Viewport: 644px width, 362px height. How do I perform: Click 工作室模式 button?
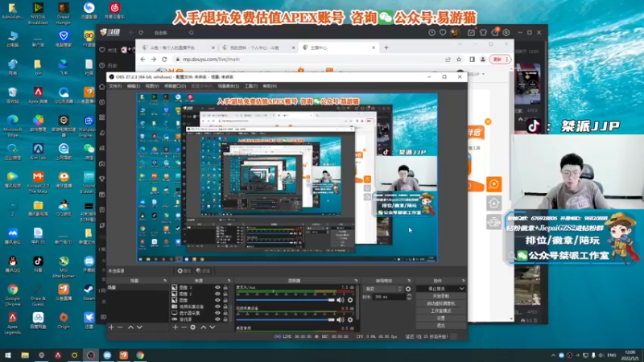click(x=440, y=311)
